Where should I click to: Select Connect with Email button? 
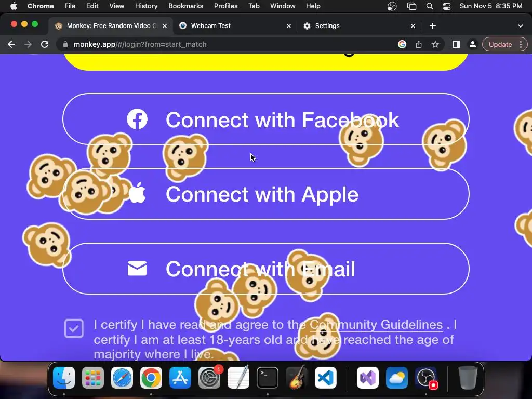266,269
